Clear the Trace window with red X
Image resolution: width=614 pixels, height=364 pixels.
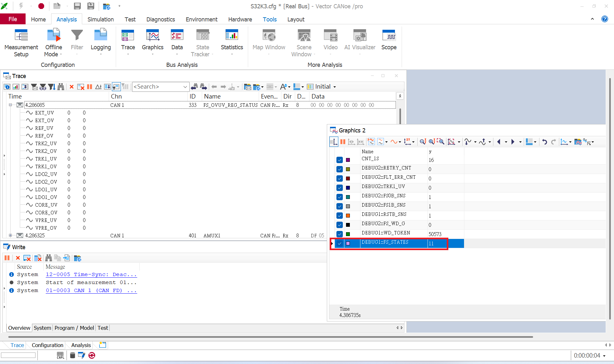72,87
